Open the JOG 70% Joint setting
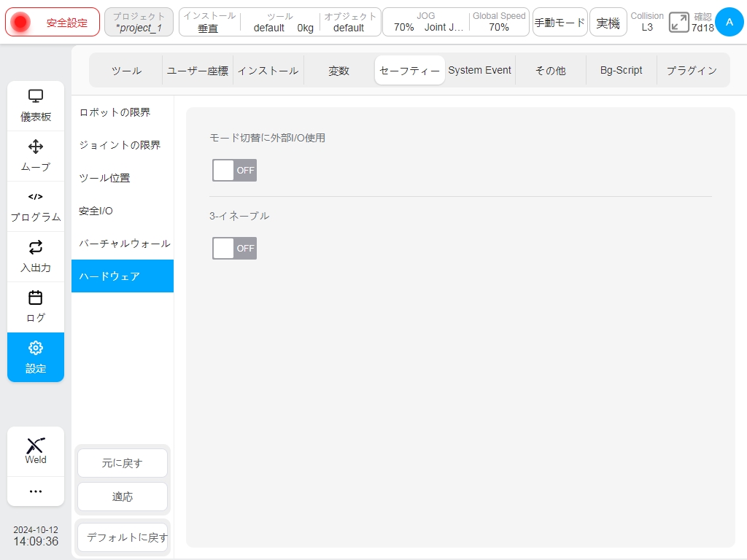The width and height of the screenshot is (747, 560). click(426, 22)
